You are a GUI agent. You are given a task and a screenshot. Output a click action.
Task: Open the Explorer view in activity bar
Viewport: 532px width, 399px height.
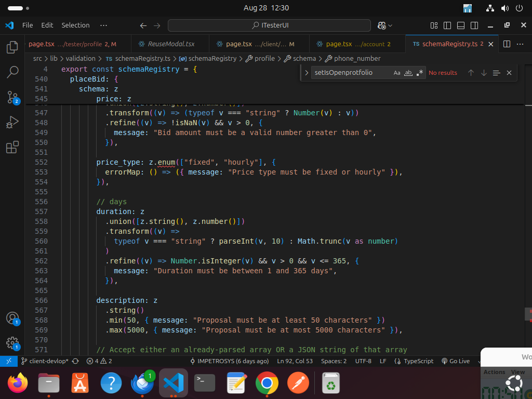(x=12, y=48)
